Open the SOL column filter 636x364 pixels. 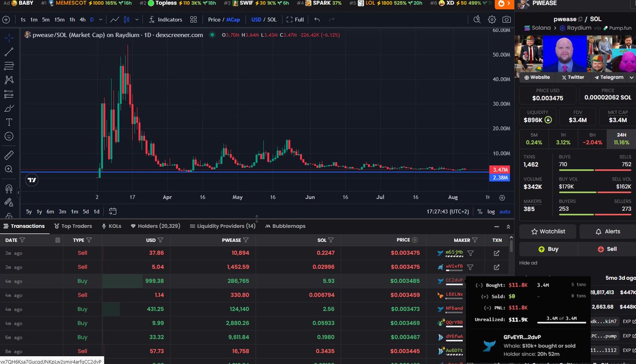(332, 240)
